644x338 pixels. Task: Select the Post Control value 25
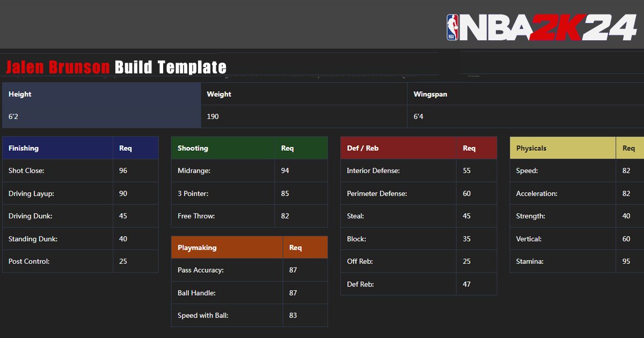tap(123, 261)
